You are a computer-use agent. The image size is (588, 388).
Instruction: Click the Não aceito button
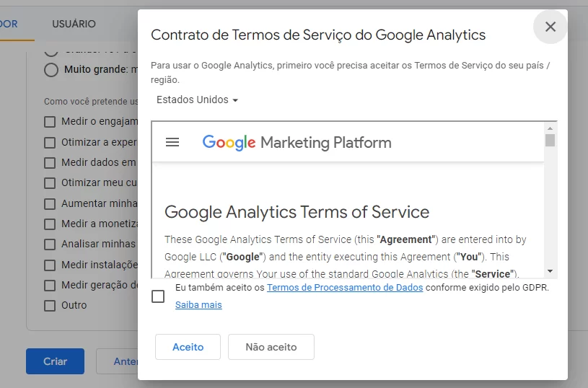(271, 347)
